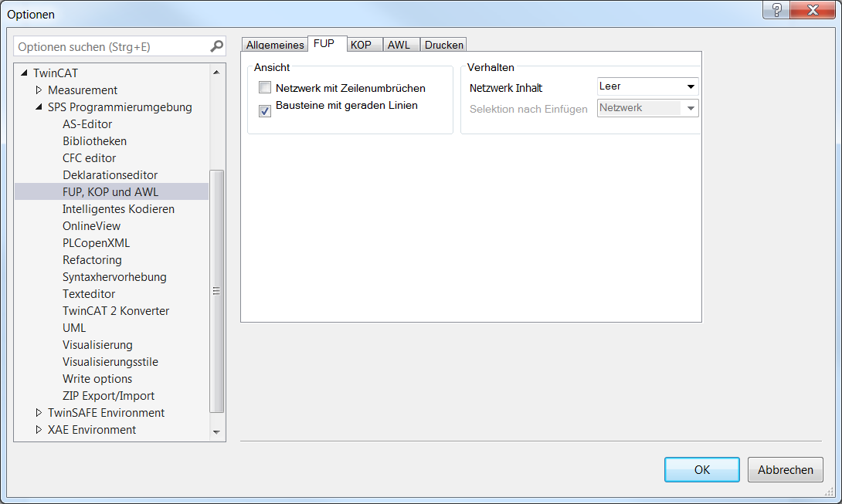
Task: Open the Netzwerk Inhalt dropdown
Action: (x=647, y=87)
